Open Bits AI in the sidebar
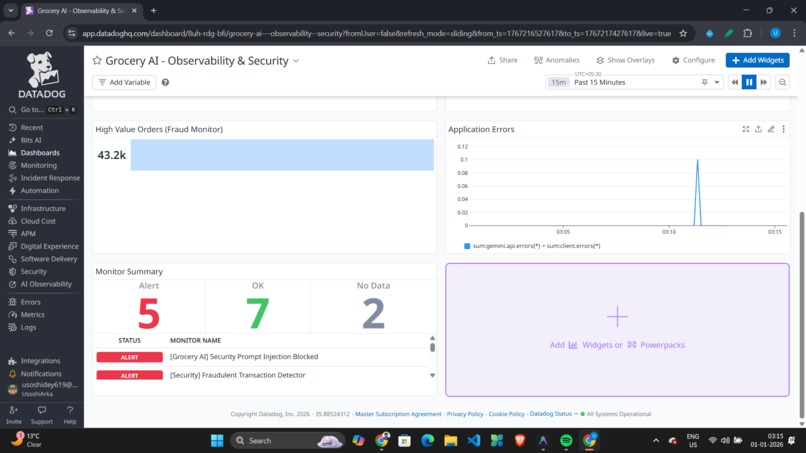The height and width of the screenshot is (453, 806). coord(30,140)
